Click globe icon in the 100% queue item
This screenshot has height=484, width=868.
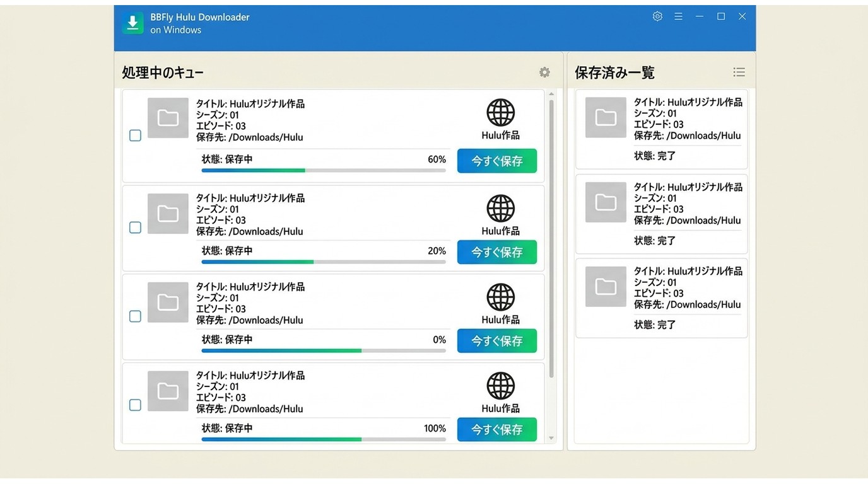click(500, 386)
